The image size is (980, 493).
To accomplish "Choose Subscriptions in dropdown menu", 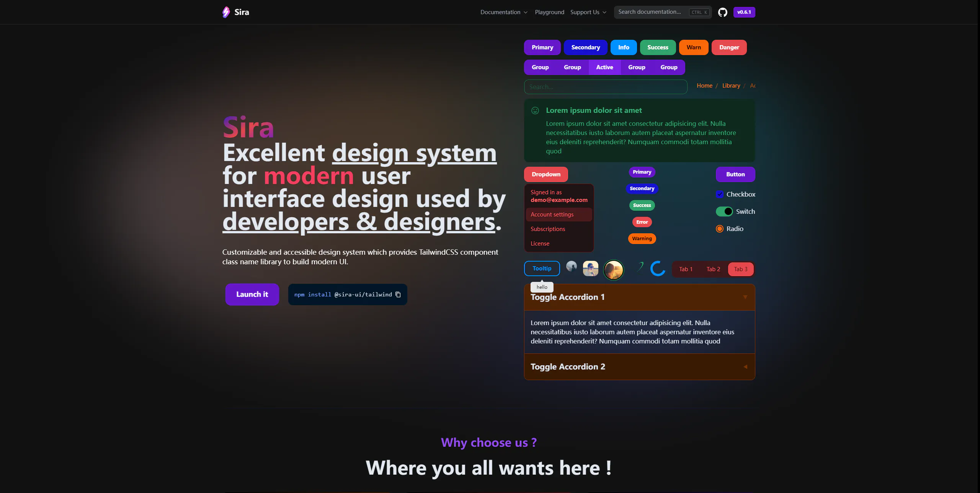I will [x=559, y=229].
